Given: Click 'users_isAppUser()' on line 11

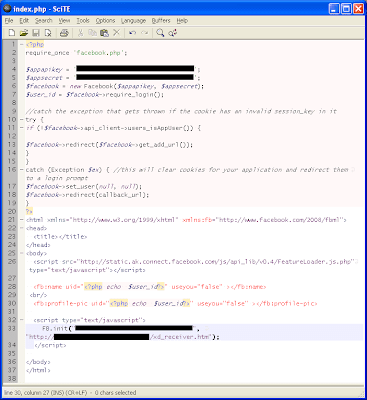Looking at the screenshot, I should point(160,128).
